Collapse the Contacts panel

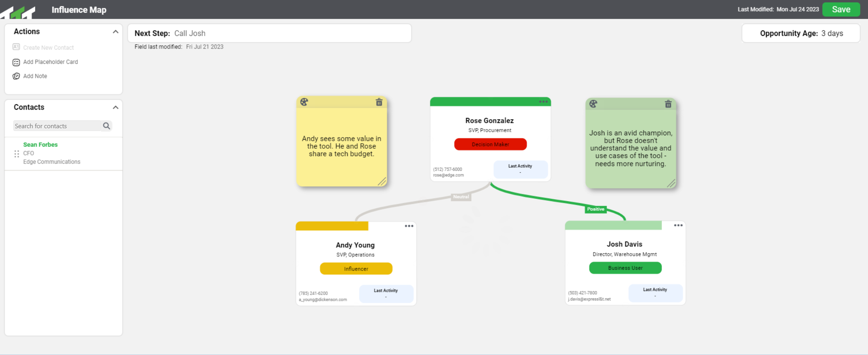tap(115, 107)
